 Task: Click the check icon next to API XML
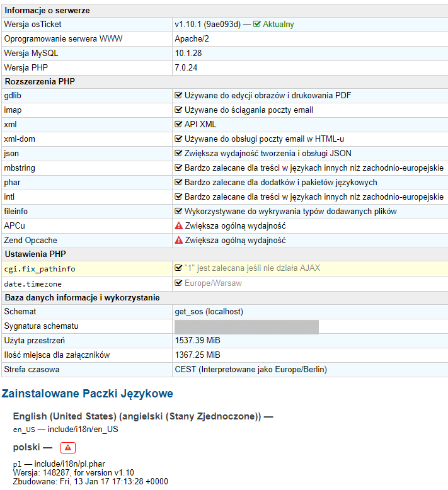pyautogui.click(x=178, y=124)
